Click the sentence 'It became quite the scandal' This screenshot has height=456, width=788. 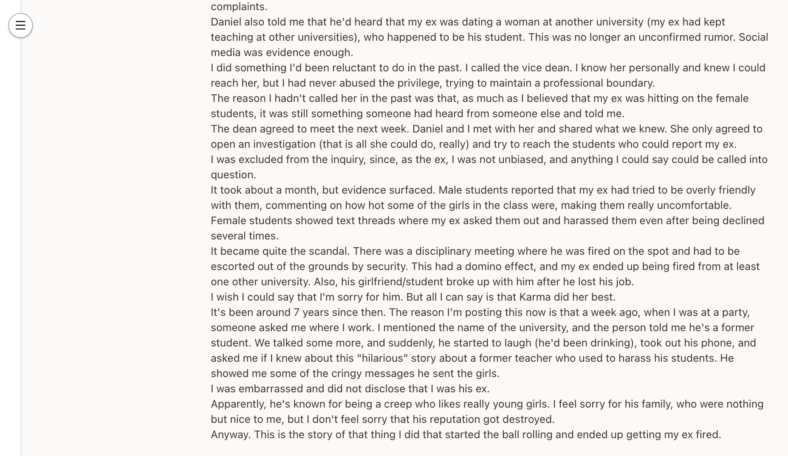[279, 251]
